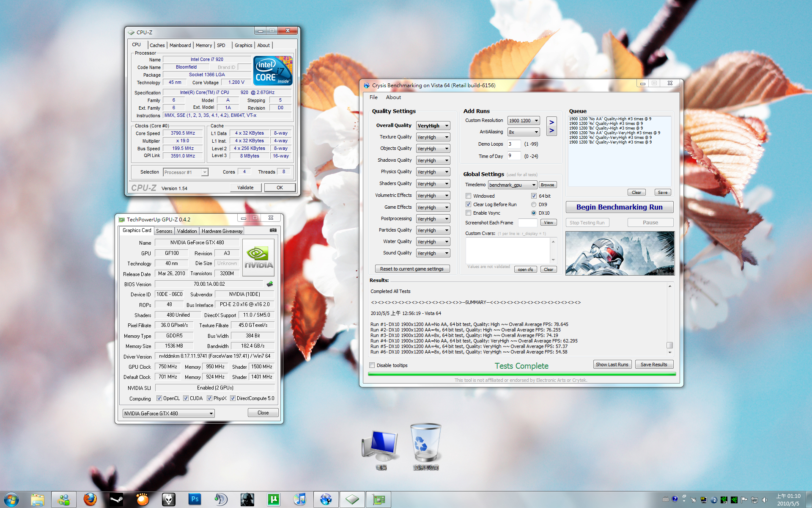Open the About menu in Crysis Benchmark
The image size is (812, 508).
coord(393,97)
